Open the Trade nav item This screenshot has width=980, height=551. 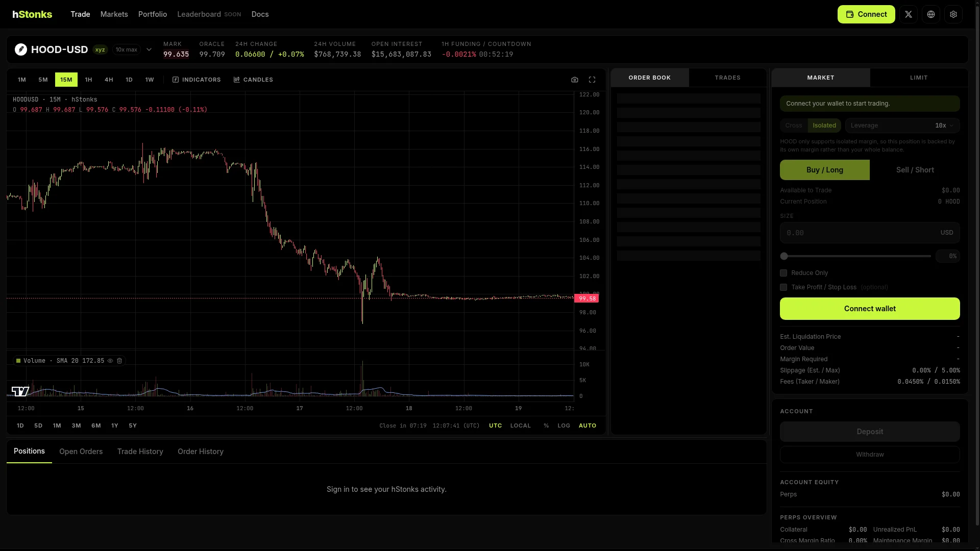(x=80, y=14)
